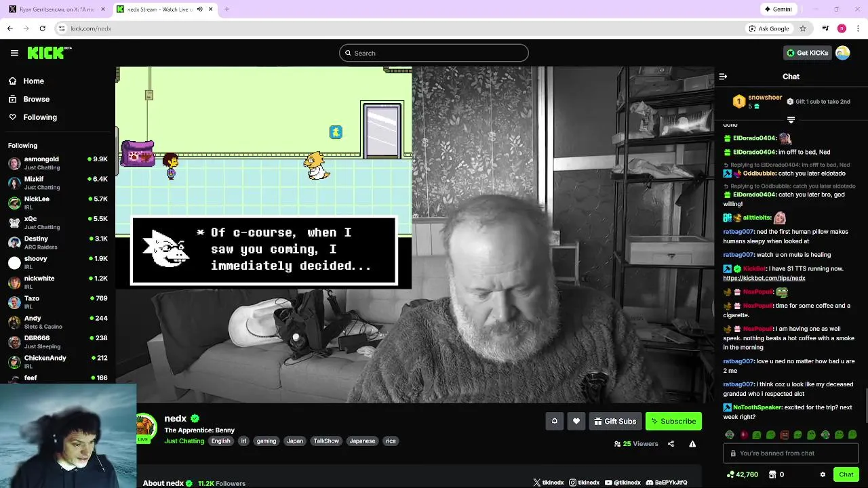This screenshot has height=488, width=868.
Task: Mute the nedx Stream tab audio icon
Action: (x=199, y=9)
